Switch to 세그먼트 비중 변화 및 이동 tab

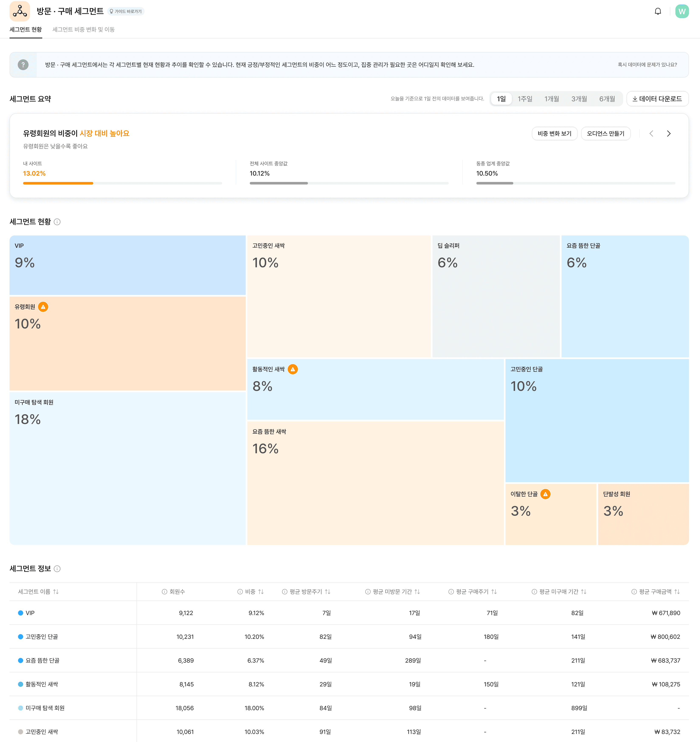click(x=83, y=30)
